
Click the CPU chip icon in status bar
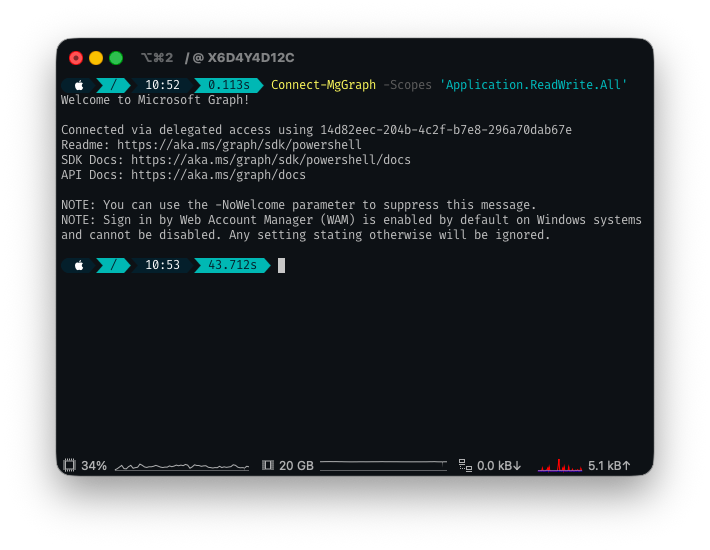coord(69,465)
